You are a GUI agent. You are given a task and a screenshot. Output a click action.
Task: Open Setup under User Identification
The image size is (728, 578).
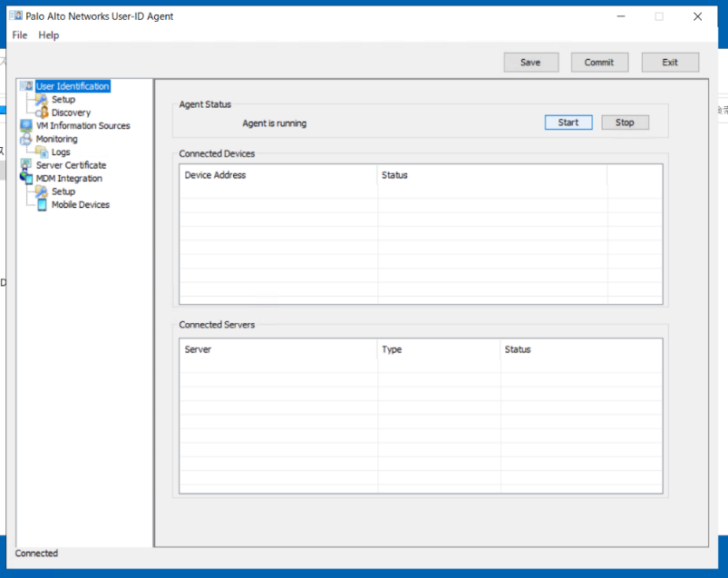coord(63,100)
